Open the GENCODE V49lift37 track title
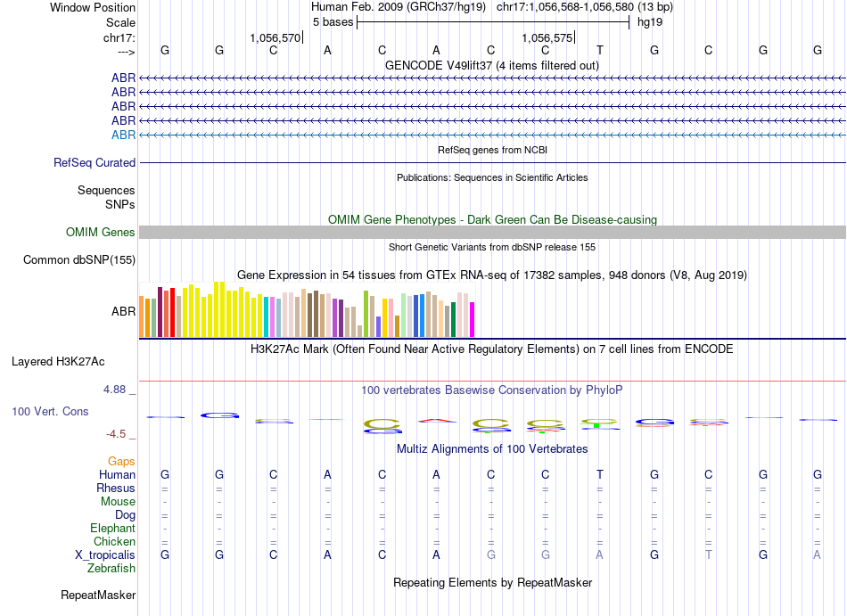 click(491, 65)
